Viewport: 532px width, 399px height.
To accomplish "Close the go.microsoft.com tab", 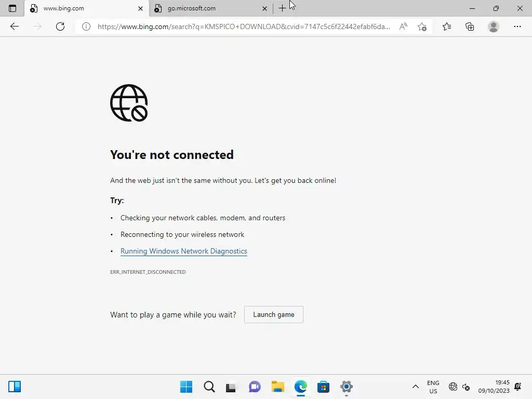I will [x=264, y=8].
